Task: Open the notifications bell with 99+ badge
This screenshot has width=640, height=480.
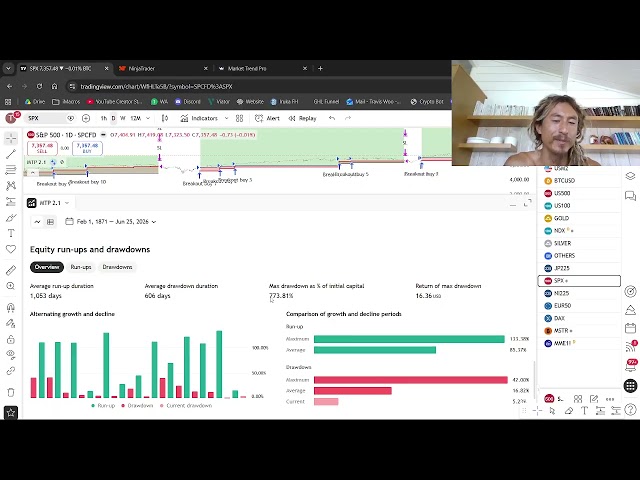Action: point(631,366)
